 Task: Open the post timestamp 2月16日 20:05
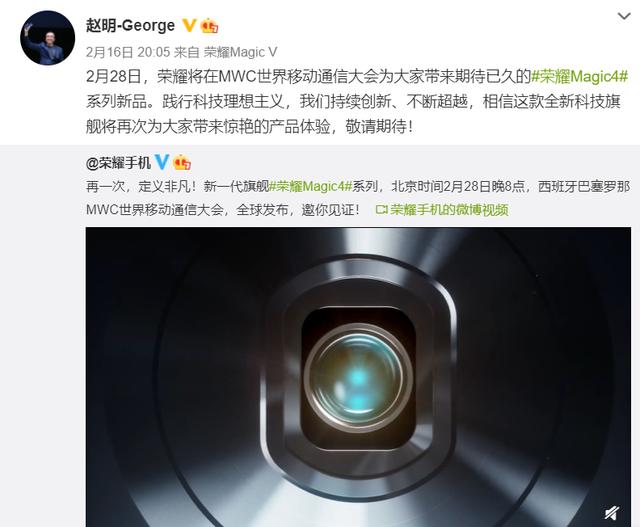(x=128, y=52)
